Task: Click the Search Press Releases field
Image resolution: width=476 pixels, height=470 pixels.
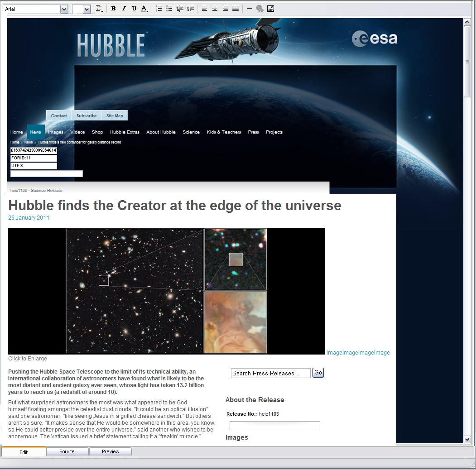Action: (x=271, y=373)
